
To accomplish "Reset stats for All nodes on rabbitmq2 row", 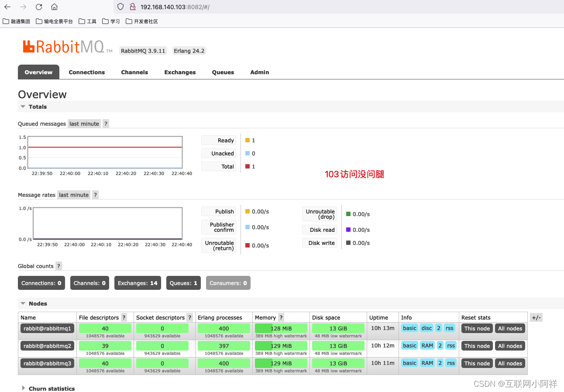I will 510,346.
